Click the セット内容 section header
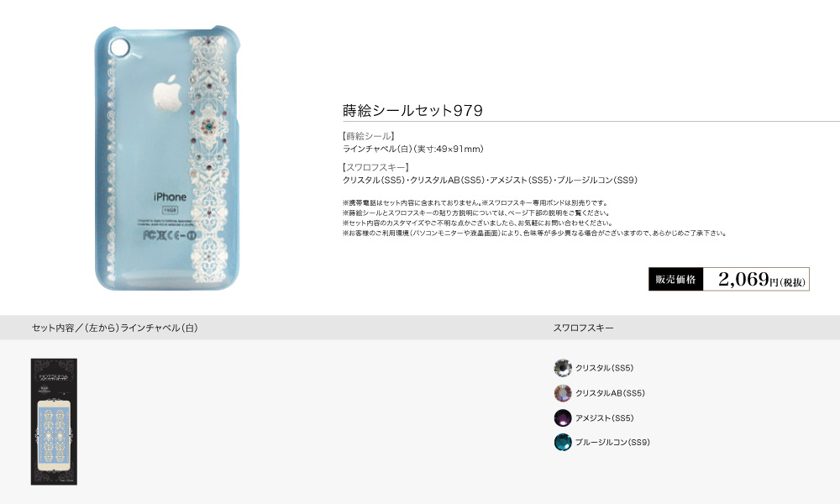Image resolution: width=840 pixels, height=504 pixels. point(114,328)
